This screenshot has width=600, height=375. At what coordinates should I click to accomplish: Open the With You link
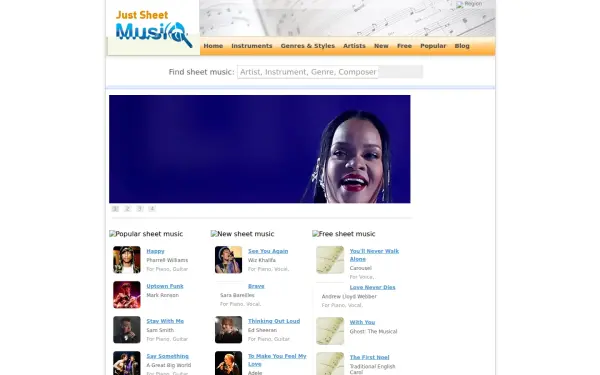tap(362, 322)
